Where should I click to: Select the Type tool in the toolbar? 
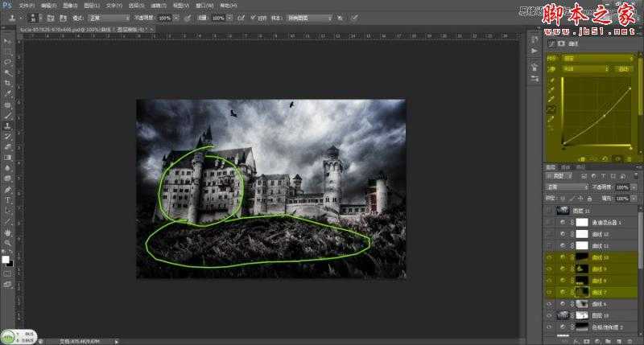pyautogui.click(x=7, y=200)
